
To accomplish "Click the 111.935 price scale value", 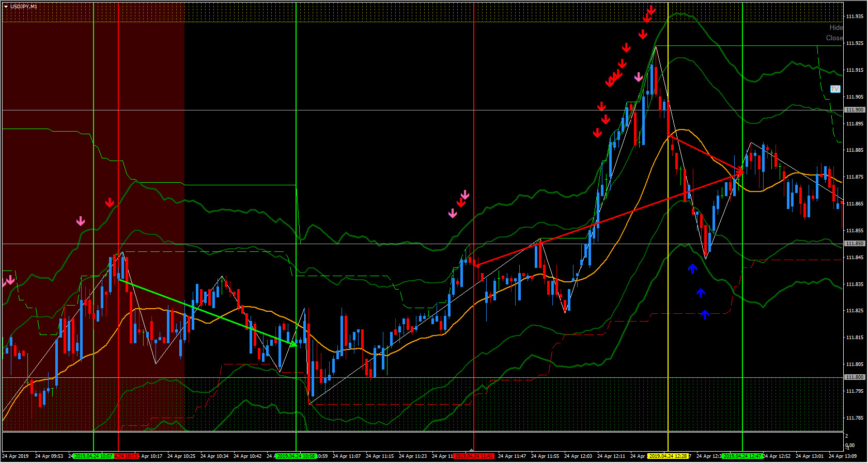I will pyautogui.click(x=855, y=17).
